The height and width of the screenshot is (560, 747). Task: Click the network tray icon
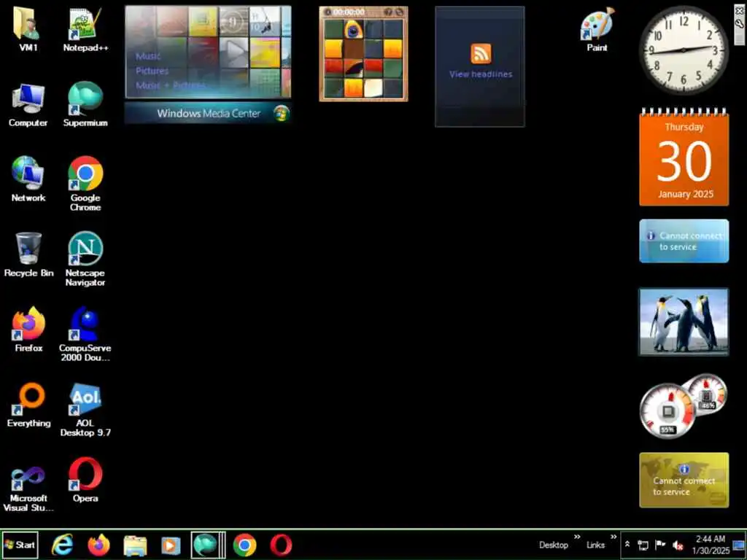click(643, 545)
